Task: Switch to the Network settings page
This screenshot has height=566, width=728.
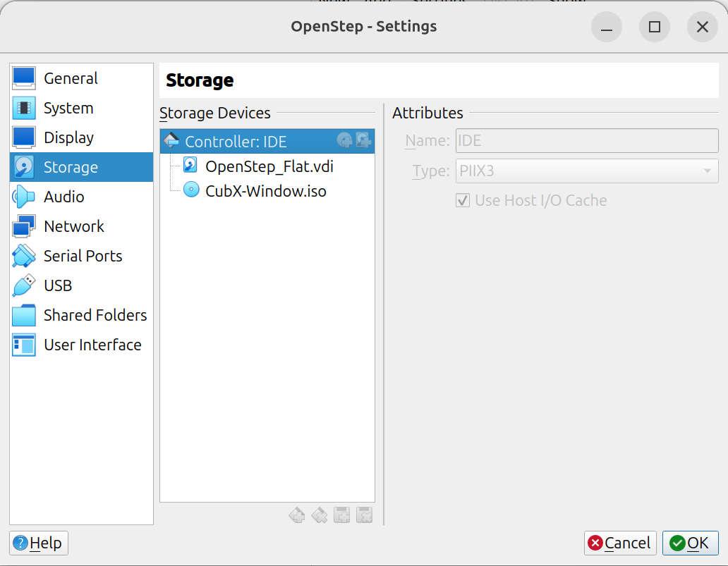Action: coord(73,226)
